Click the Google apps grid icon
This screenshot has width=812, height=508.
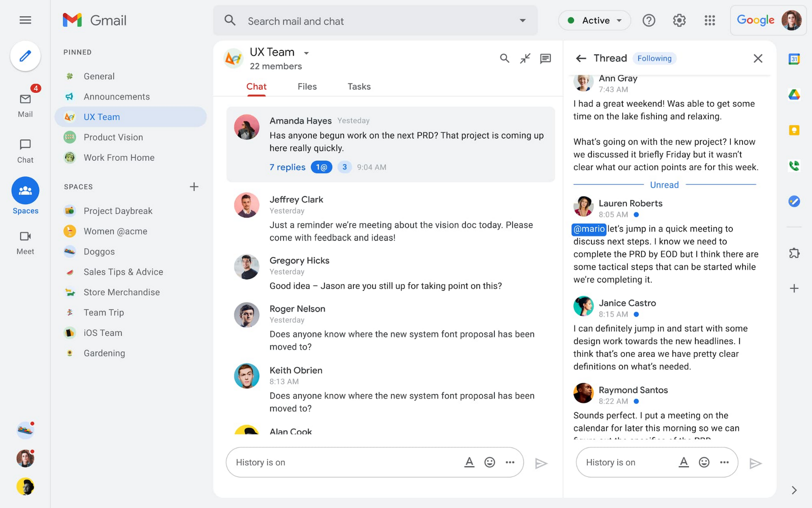click(710, 20)
